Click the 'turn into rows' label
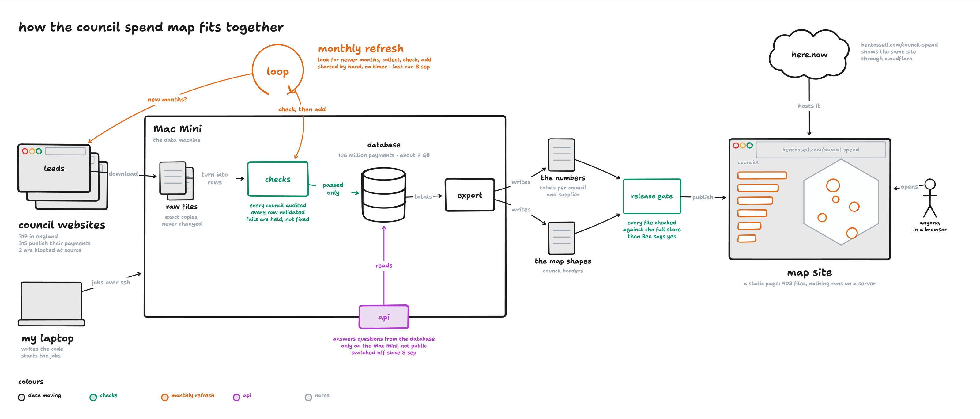Image resolution: width=980 pixels, height=419 pixels. click(x=215, y=178)
